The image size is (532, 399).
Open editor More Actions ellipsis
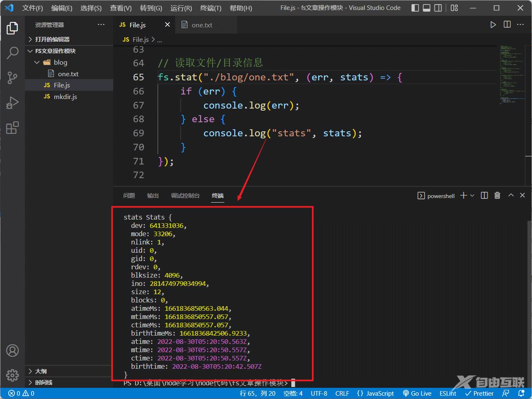[521, 25]
